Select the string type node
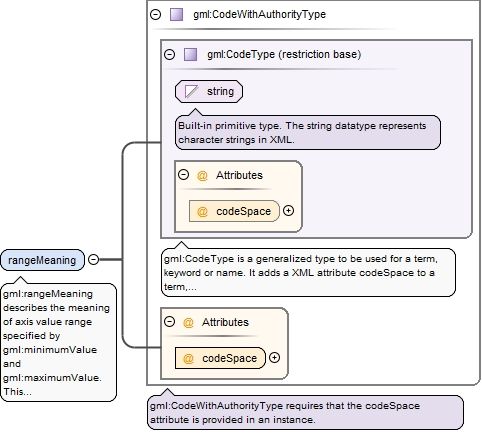Image resolution: width=482 pixels, height=433 pixels. (209, 91)
